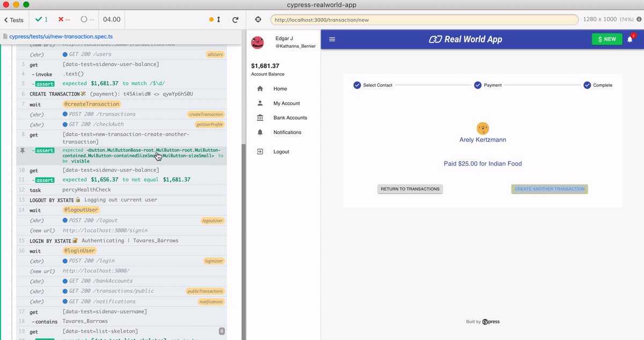Image resolution: width=644 pixels, height=340 pixels.
Task: Open My Account in the sidebar
Action: [x=287, y=104]
